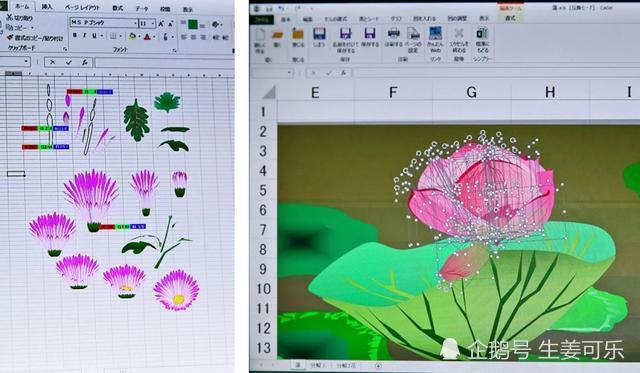The image size is (640, 373).
Task: Click the New blank document icon
Action: tap(260, 35)
